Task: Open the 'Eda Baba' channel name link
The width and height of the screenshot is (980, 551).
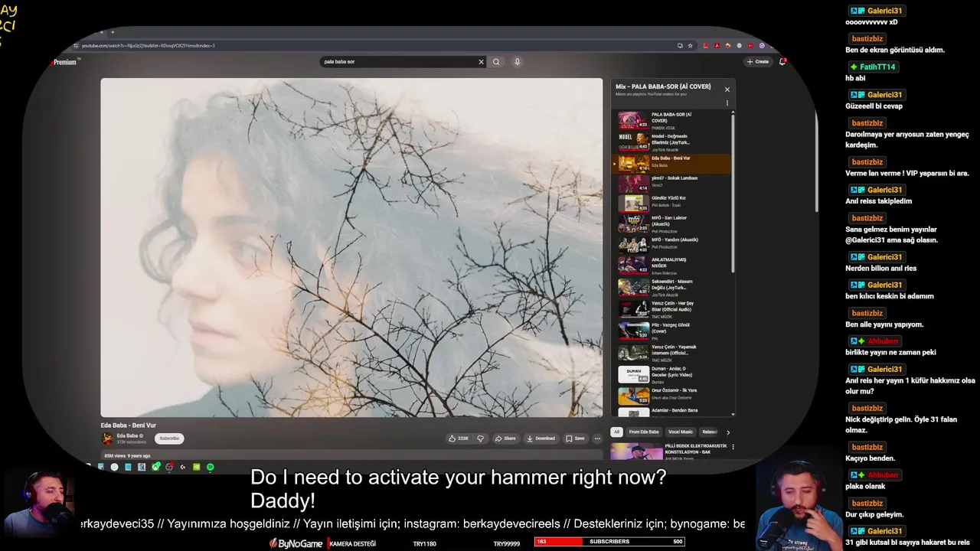Action: point(127,435)
